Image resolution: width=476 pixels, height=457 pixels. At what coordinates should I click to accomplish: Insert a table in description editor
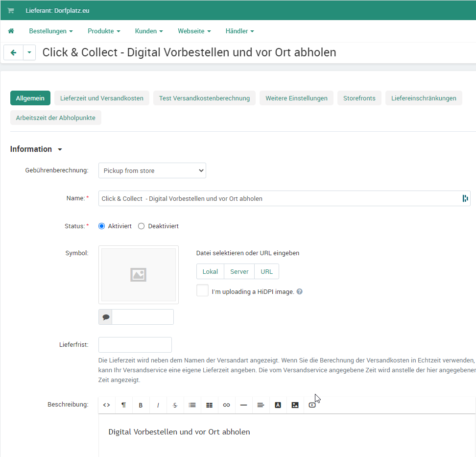pyautogui.click(x=209, y=405)
